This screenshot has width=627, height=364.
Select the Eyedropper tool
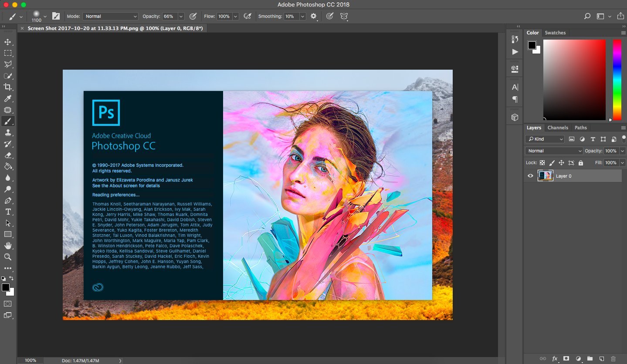(7, 99)
